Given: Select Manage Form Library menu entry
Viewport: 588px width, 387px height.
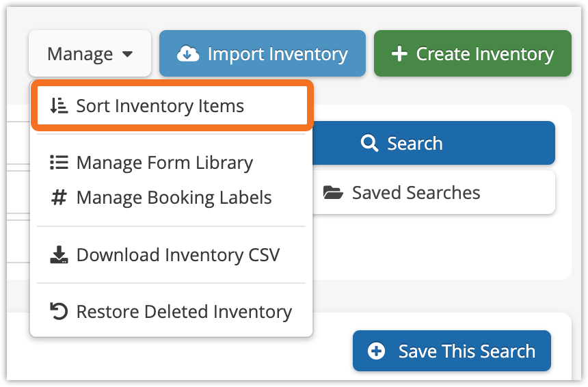Looking at the screenshot, I should pyautogui.click(x=165, y=163).
